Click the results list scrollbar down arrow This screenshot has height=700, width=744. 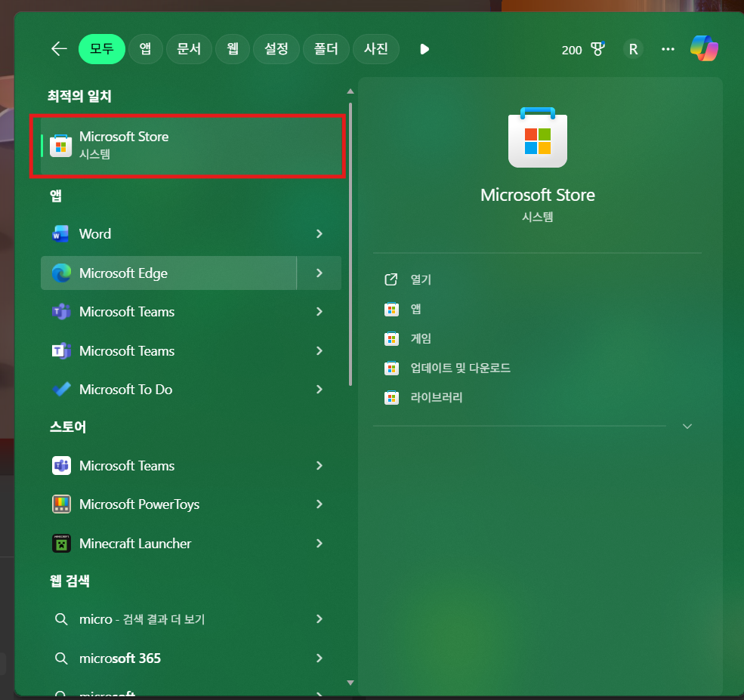[x=350, y=682]
